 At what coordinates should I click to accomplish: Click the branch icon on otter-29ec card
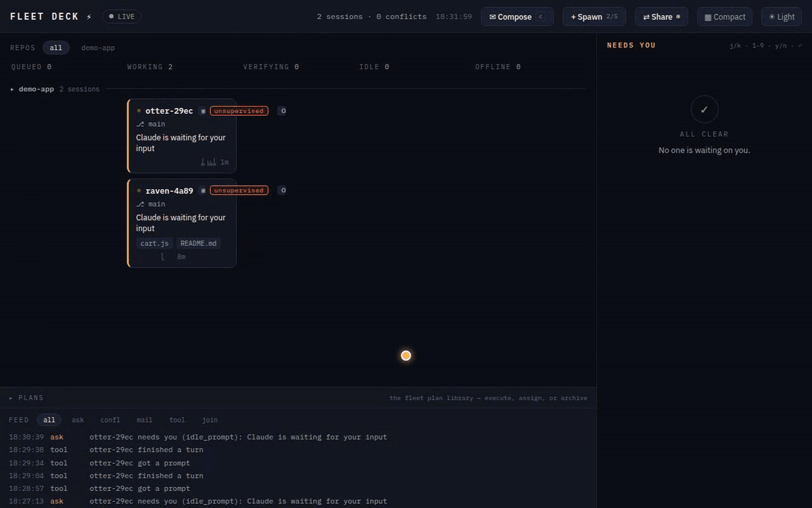[x=140, y=124]
